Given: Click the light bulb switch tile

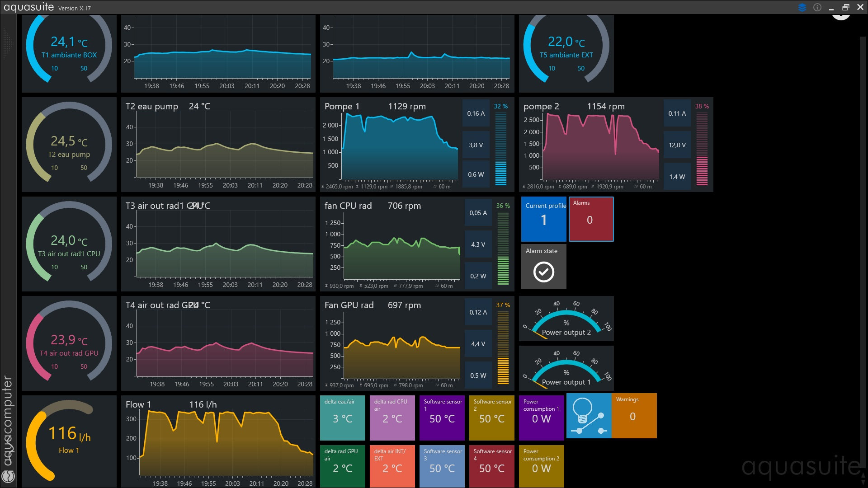Looking at the screenshot, I should (589, 416).
